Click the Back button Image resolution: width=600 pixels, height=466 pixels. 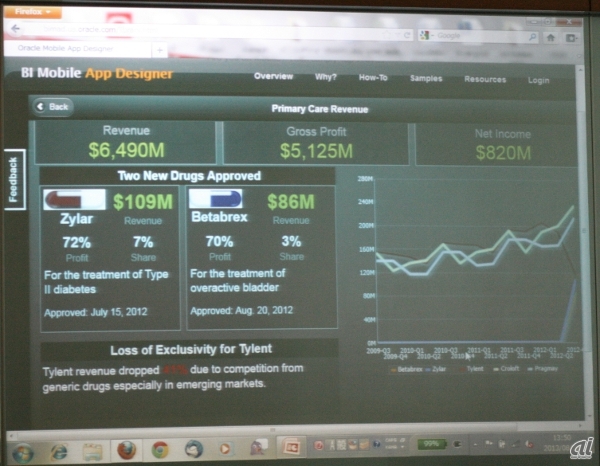click(53, 107)
